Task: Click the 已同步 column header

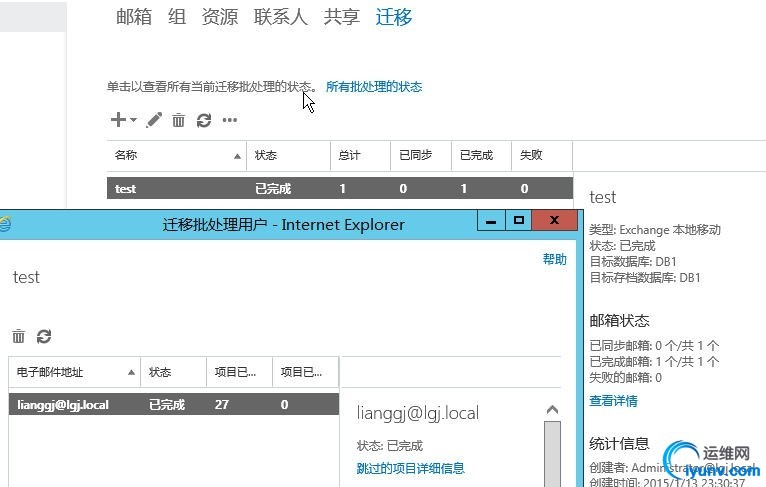Action: (421, 155)
